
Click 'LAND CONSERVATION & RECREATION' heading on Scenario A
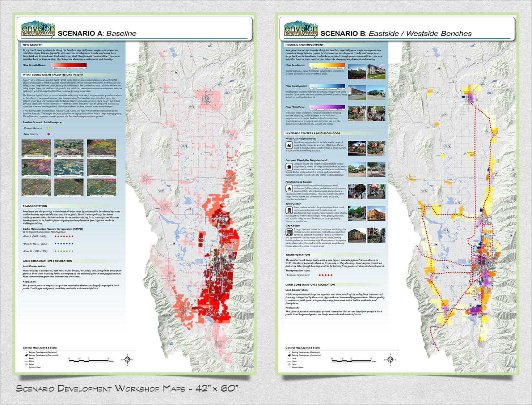click(x=47, y=261)
